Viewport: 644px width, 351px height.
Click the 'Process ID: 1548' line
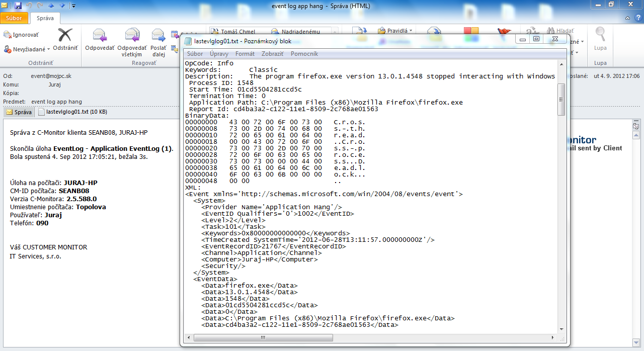(221, 83)
